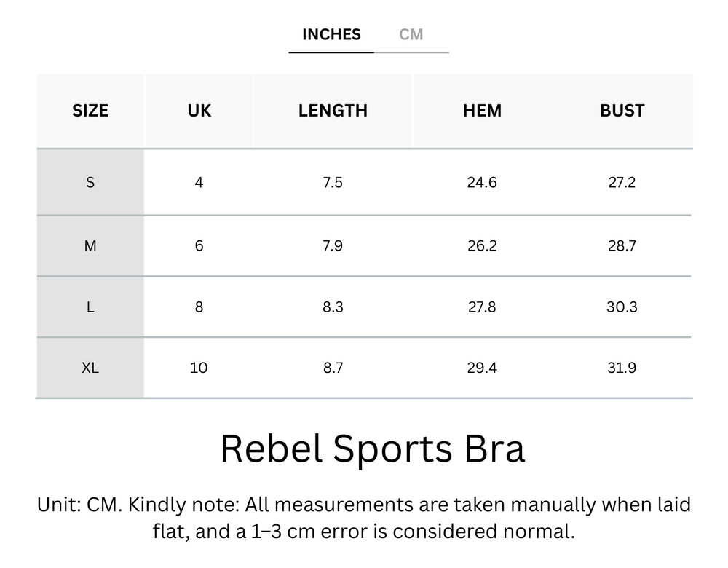Screen dimensions: 728x568
Task: Switch to the CM measurement tab
Action: point(411,34)
